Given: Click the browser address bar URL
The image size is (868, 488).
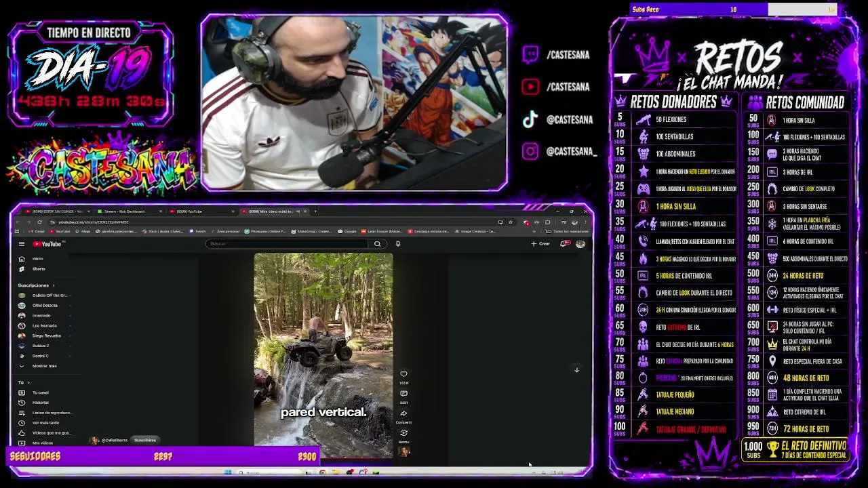Looking at the screenshot, I should click(x=94, y=222).
